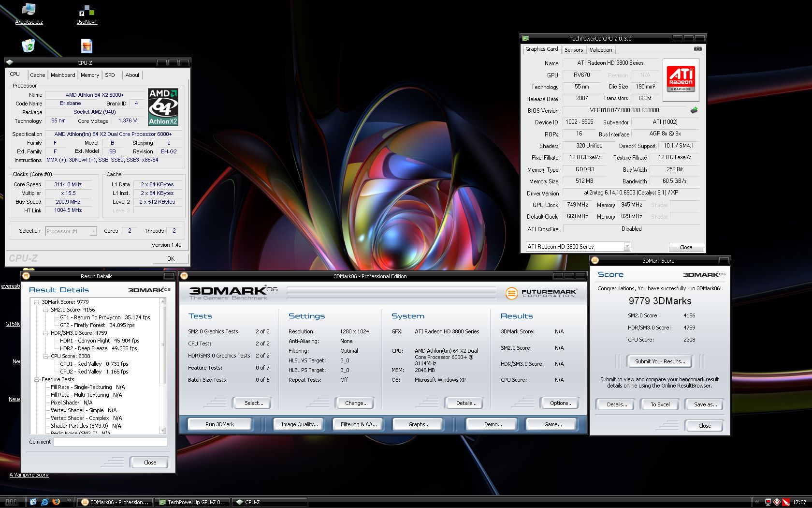Click the red slashed tray icon beside the clock
Screen dimensions: 812x508
click(x=786, y=502)
